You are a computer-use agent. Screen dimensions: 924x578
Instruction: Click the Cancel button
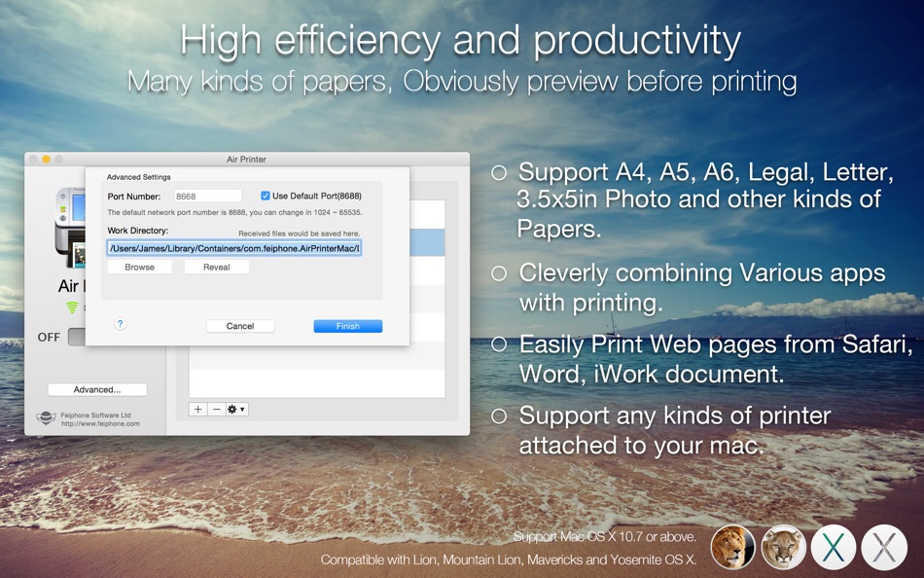pos(240,326)
